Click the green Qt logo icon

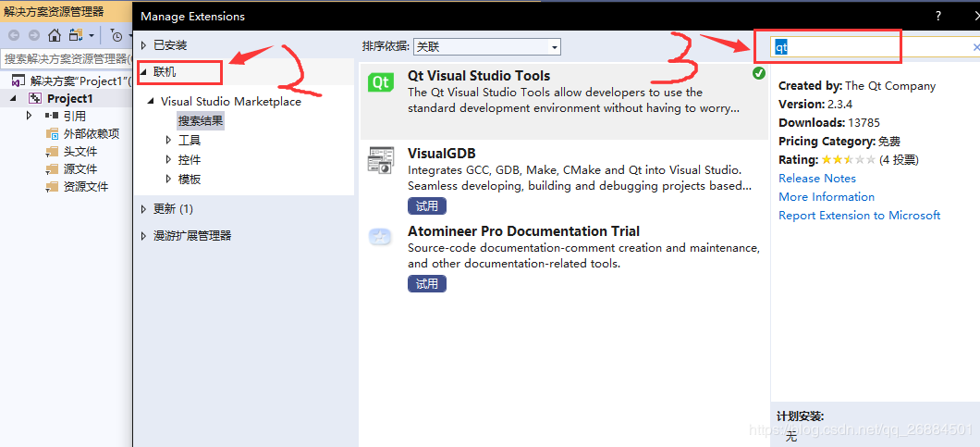(380, 82)
